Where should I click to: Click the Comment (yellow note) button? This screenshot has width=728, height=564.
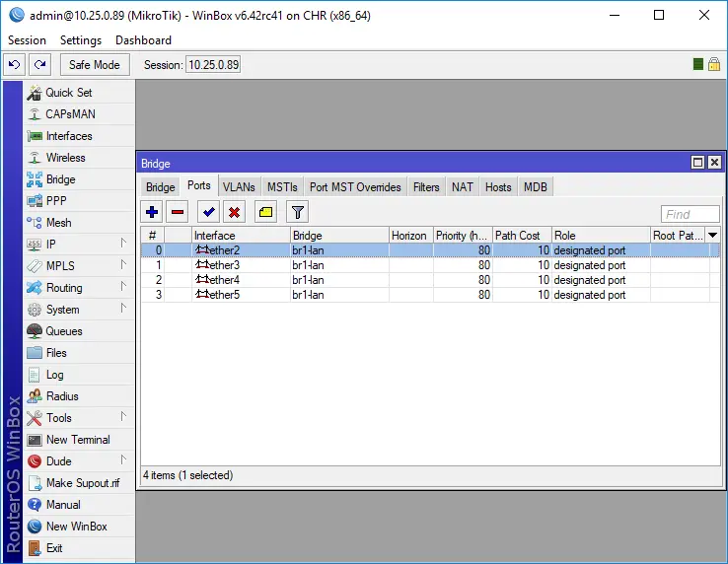(265, 212)
